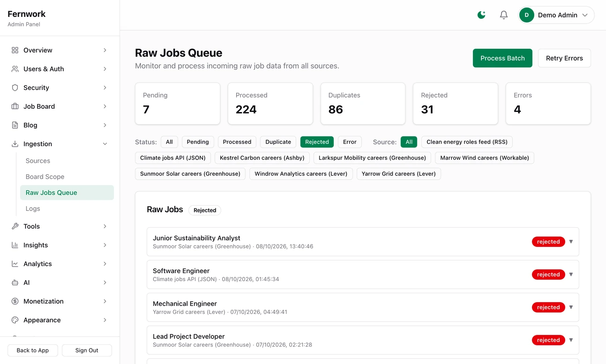Click the Appearance palette icon

15,320
